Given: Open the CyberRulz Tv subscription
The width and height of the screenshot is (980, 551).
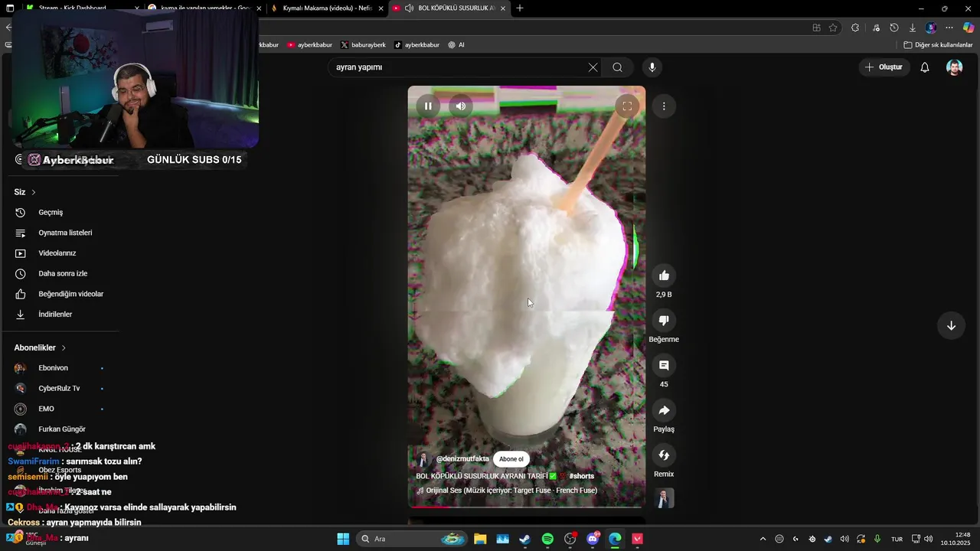Looking at the screenshot, I should (60, 388).
